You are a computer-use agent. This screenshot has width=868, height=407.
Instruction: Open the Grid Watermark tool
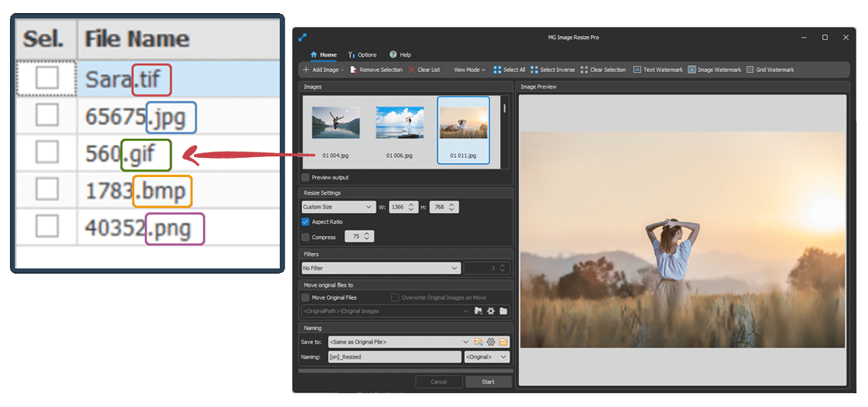pyautogui.click(x=770, y=70)
